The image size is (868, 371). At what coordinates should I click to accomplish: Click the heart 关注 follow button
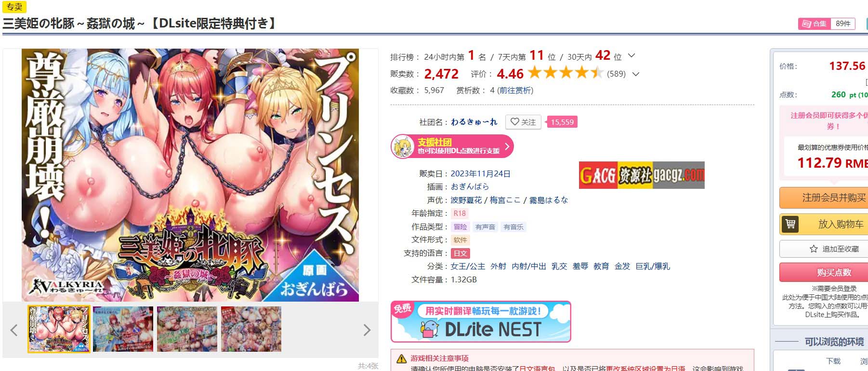click(x=523, y=122)
